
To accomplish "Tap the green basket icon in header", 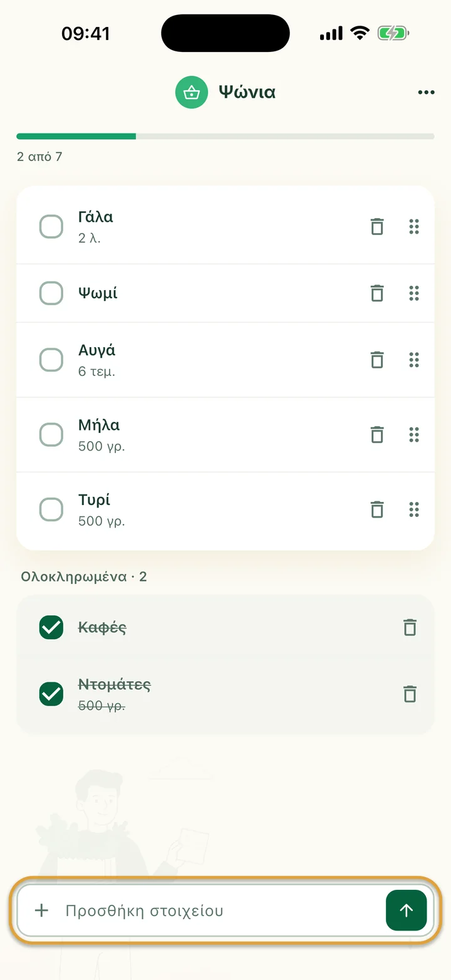I will click(191, 92).
